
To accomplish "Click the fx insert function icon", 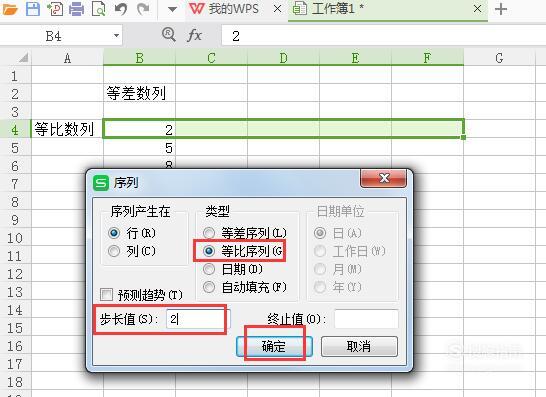I will 194,35.
